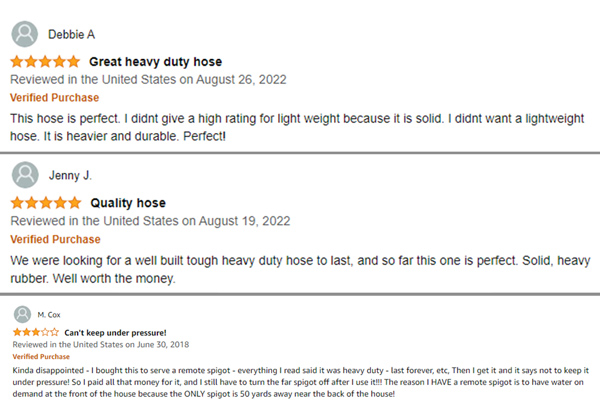Open the review titled Can't keep under pressure!
Viewport: 600px width, 420px height.
(x=115, y=333)
